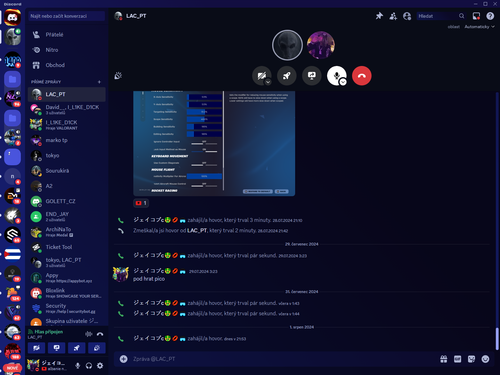500x375 pixels.
Task: Open help icon in header
Action: point(490,16)
